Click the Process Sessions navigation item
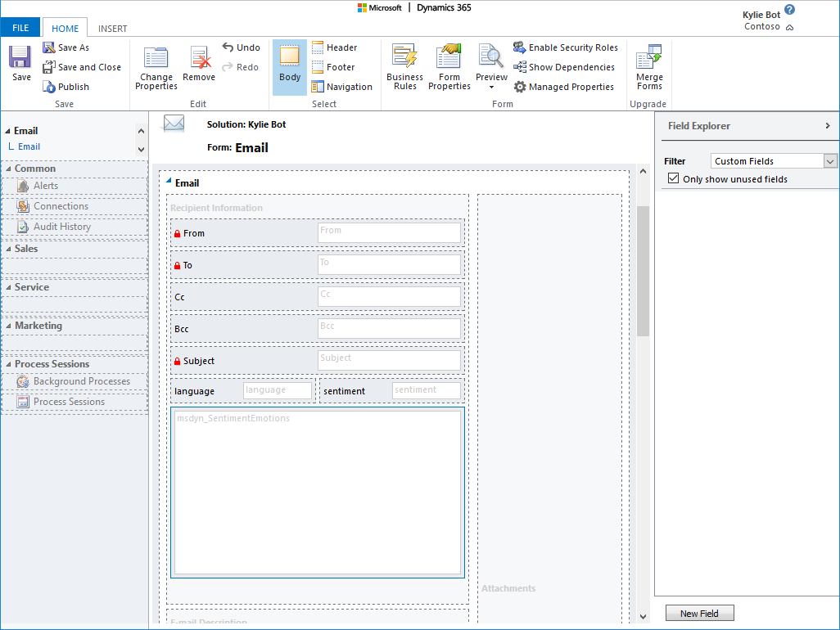 click(75, 402)
